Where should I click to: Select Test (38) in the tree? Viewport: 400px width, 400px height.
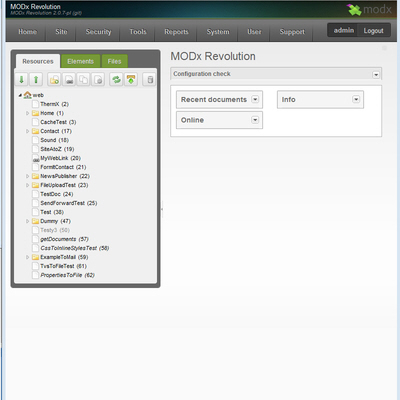point(52,212)
